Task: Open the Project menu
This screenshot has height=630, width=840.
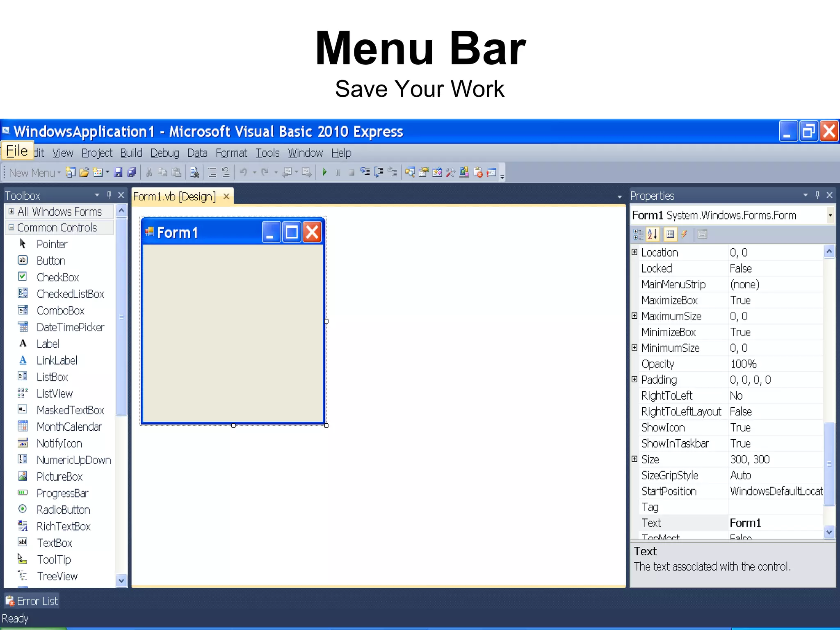Action: 97,153
